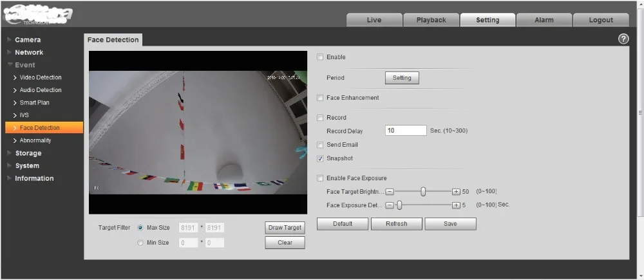Screen dimensions: 644x280
Task: Go to Smart Plan settings
Action: (35, 102)
